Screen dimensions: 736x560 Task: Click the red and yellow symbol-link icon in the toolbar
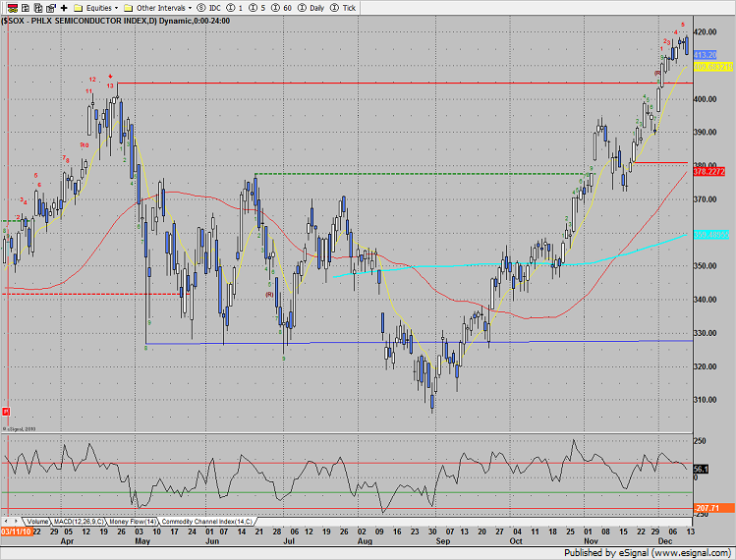click(13, 8)
